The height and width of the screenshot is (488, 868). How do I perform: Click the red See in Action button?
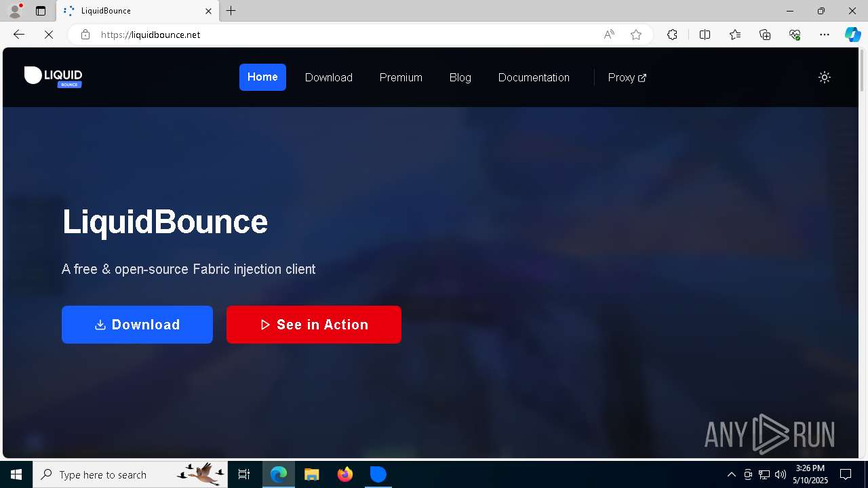(314, 325)
